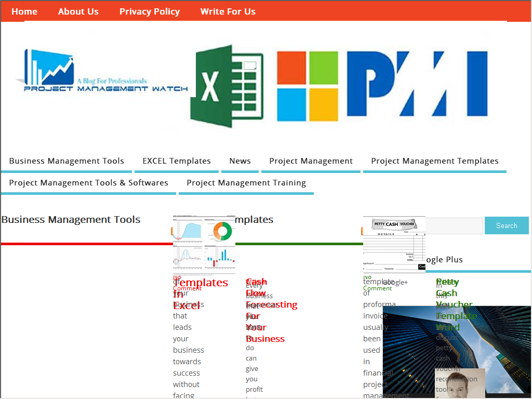Open the Project Management category
Image resolution: width=532 pixels, height=399 pixels.
pyautogui.click(x=311, y=161)
